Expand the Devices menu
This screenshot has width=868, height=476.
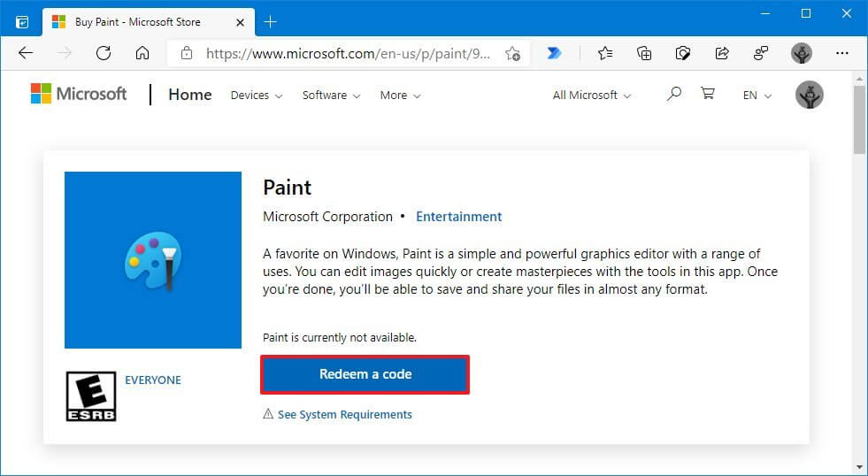[x=257, y=96]
